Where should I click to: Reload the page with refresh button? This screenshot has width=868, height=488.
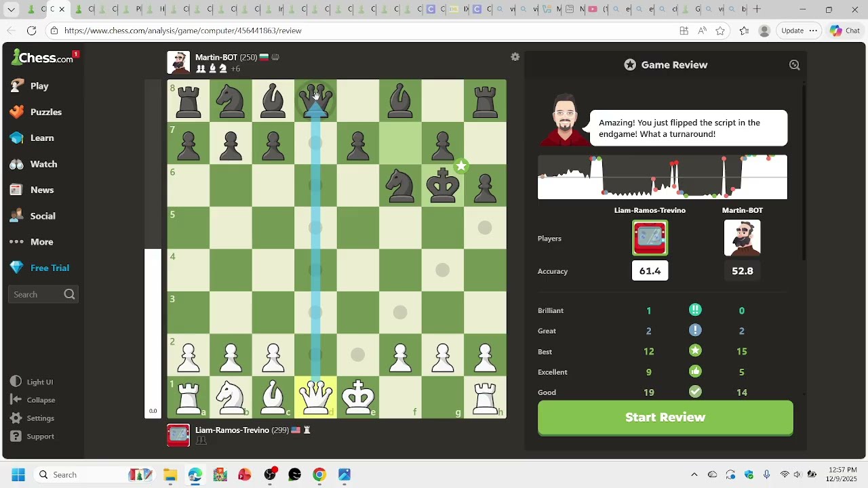point(31,30)
